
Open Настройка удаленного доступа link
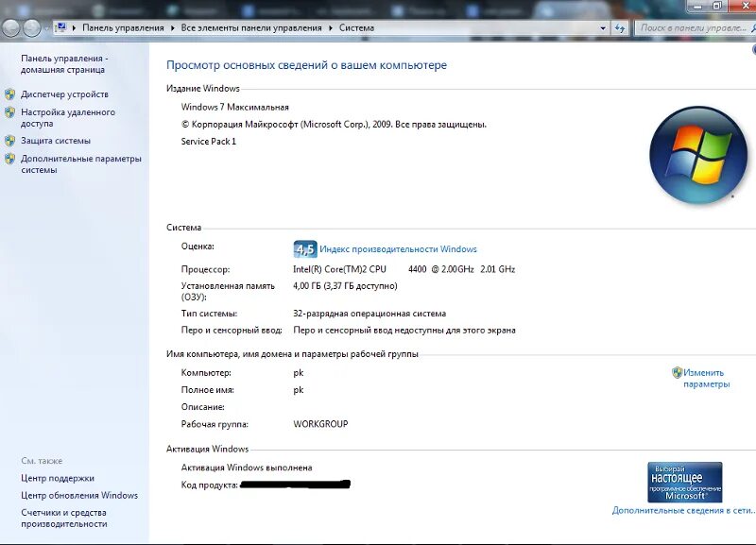coord(68,117)
